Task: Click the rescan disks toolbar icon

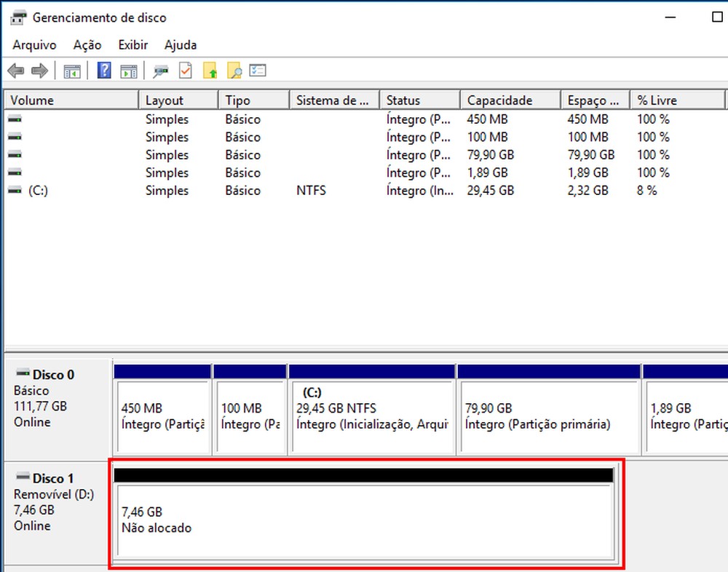Action: click(x=161, y=71)
